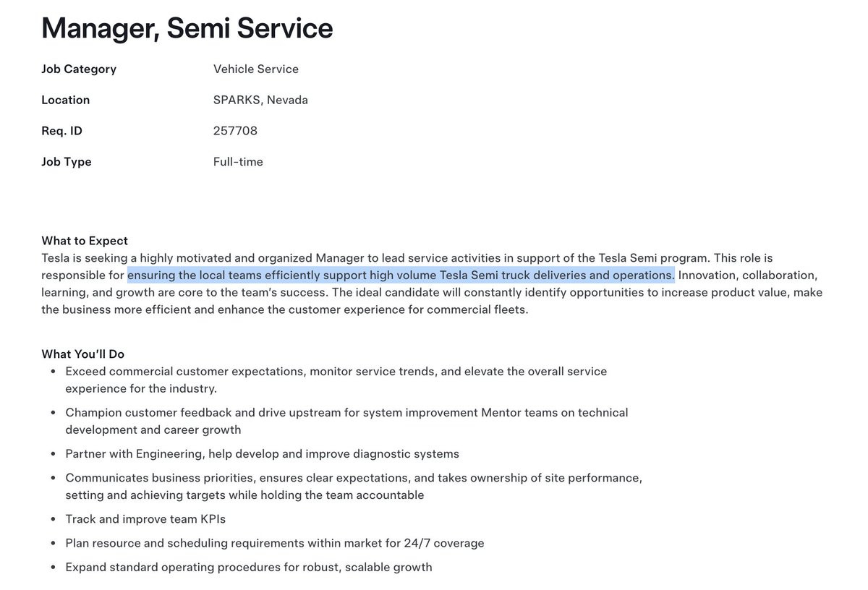Click the Communicates business priorities bullet

[x=354, y=487]
